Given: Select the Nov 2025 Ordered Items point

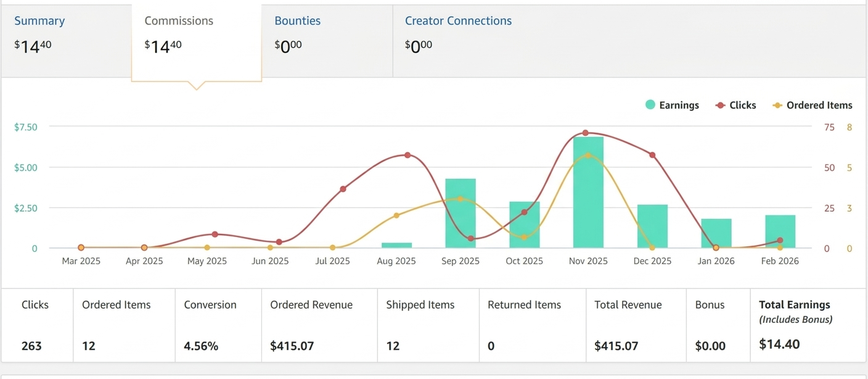Looking at the screenshot, I should point(588,156).
